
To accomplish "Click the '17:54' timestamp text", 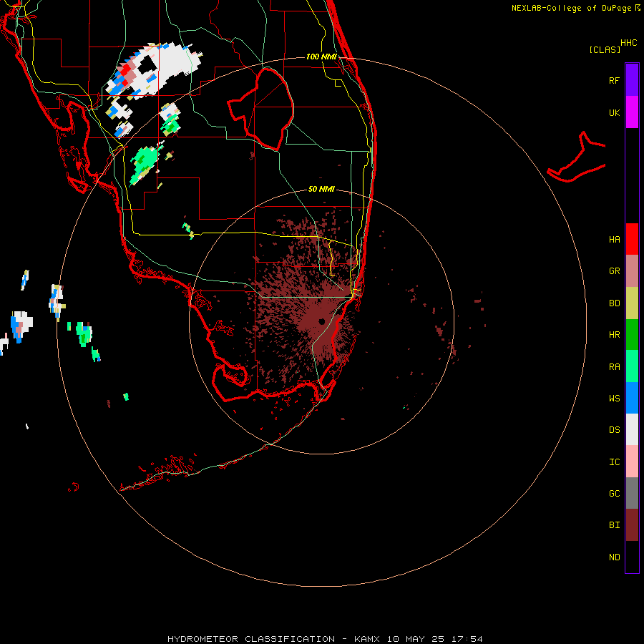I will click(x=467, y=639).
